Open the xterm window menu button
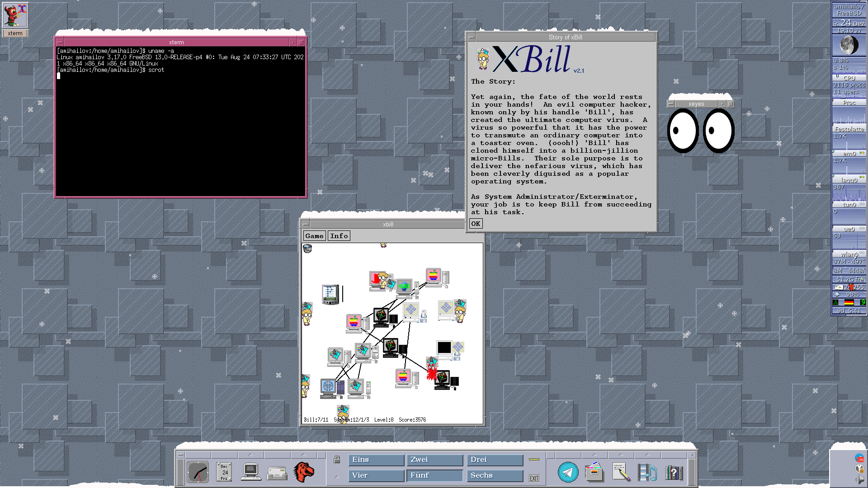This screenshot has width=868, height=488. pyautogui.click(x=60, y=42)
